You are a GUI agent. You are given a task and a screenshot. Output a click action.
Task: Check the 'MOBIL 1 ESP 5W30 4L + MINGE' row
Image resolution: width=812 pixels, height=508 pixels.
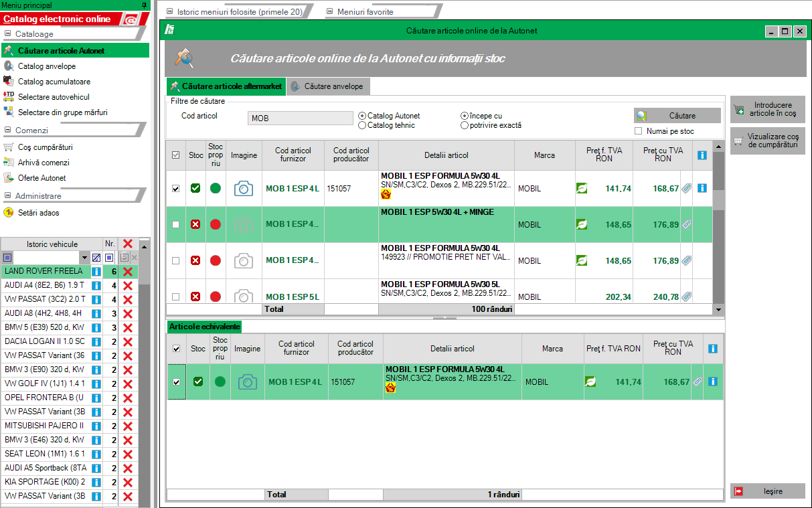point(175,225)
